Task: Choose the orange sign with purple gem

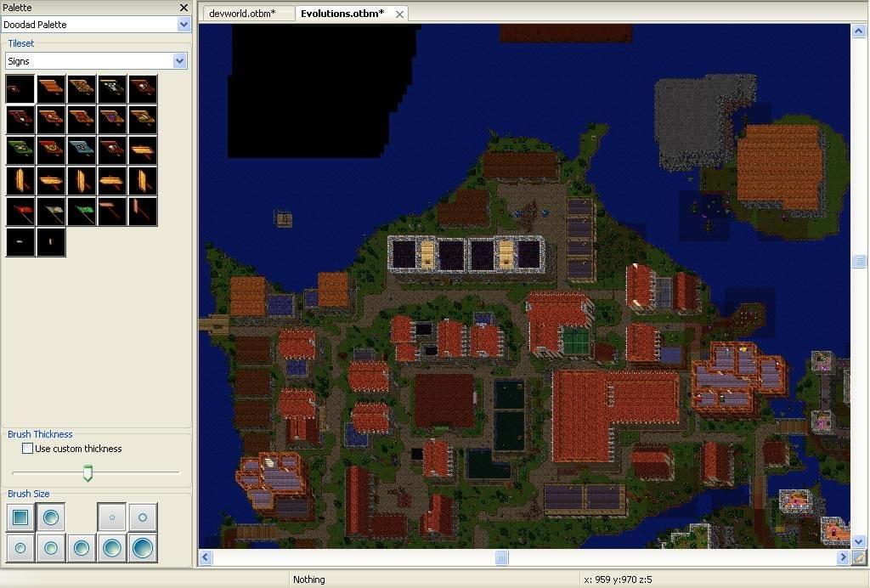Action: point(112,119)
